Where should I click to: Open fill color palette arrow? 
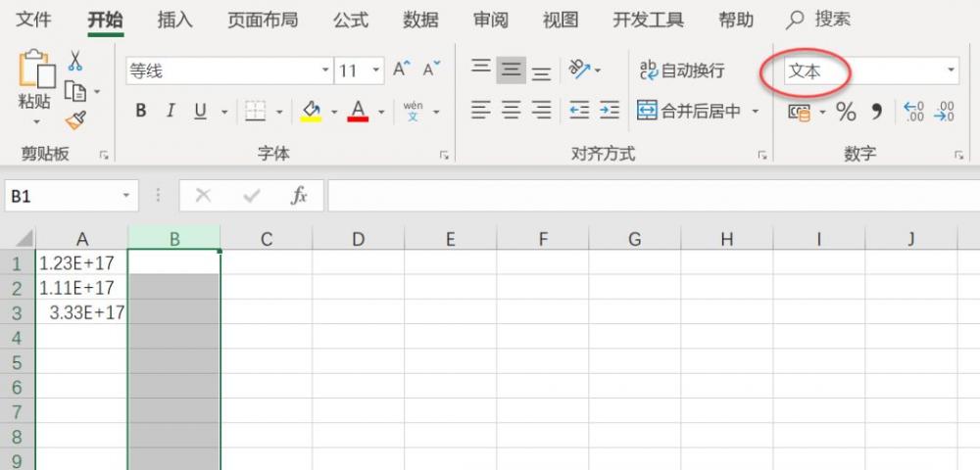pyautogui.click(x=334, y=113)
